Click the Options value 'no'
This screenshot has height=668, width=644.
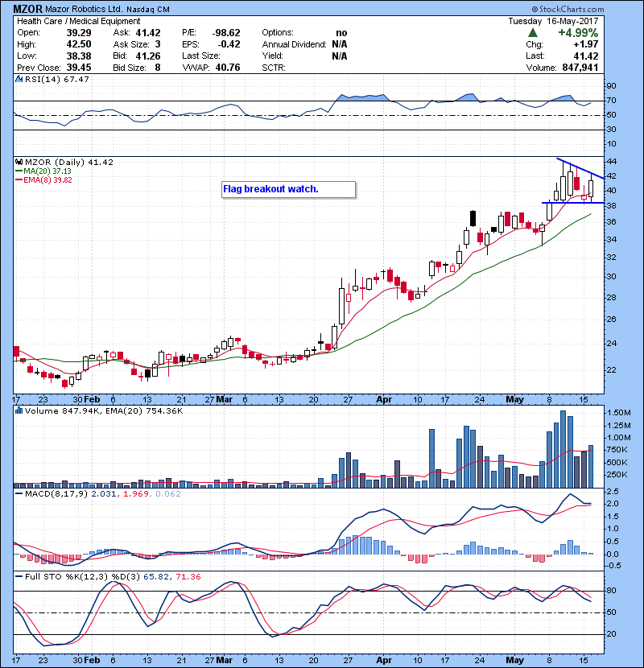tap(341, 33)
